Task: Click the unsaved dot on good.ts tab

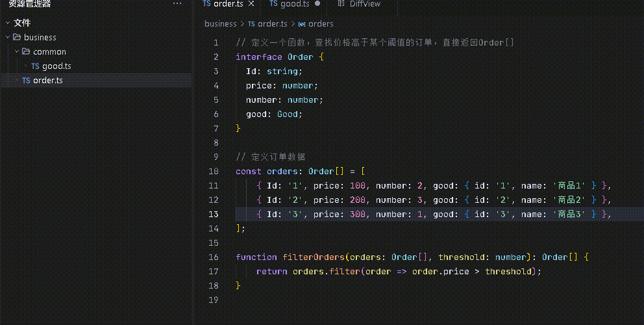Action: pyautogui.click(x=317, y=4)
